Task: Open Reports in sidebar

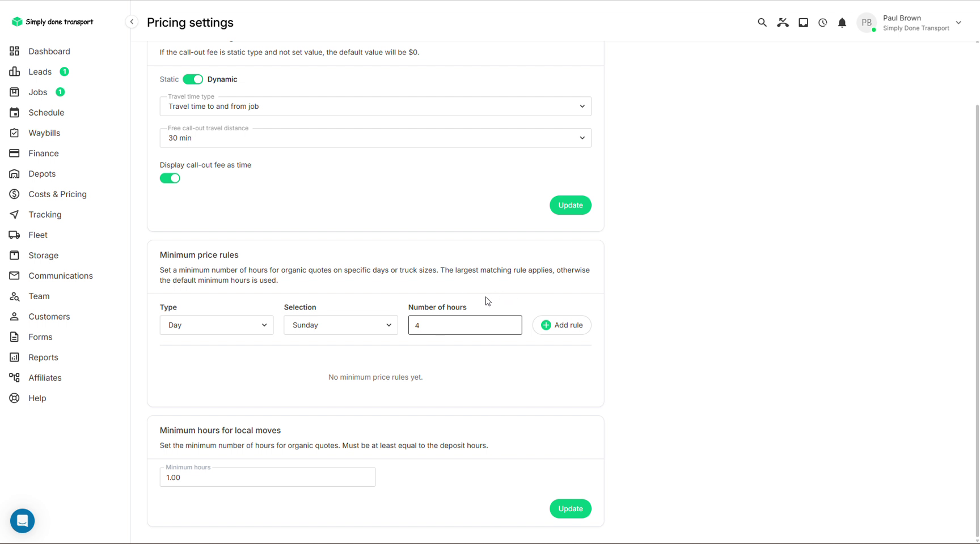Action: (43, 357)
